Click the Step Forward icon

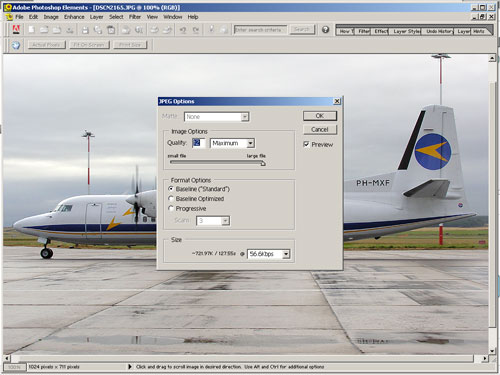click(196, 30)
